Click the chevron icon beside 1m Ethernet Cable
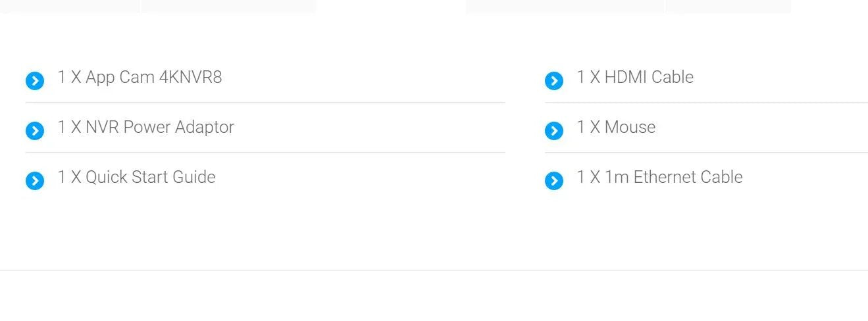This screenshot has height=321, width=868. point(554,181)
